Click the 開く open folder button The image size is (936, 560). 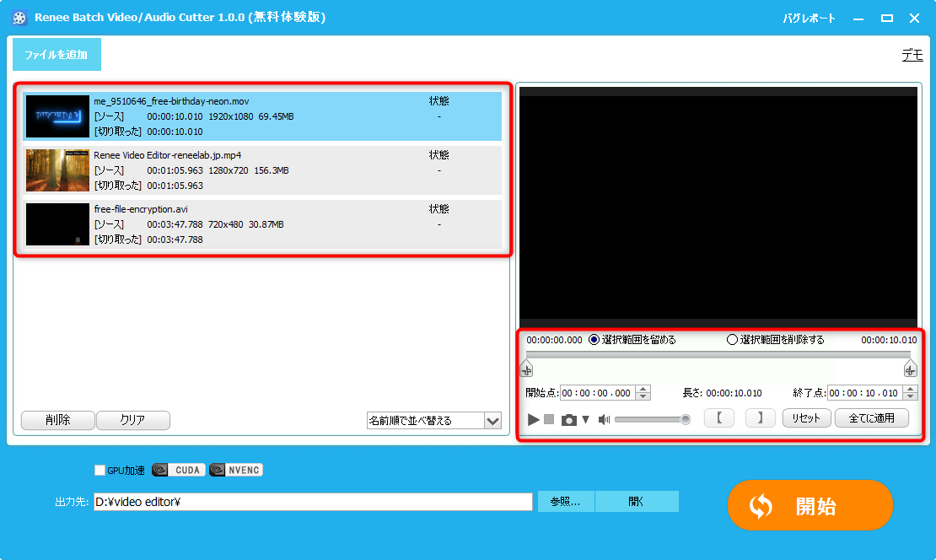coord(637,502)
